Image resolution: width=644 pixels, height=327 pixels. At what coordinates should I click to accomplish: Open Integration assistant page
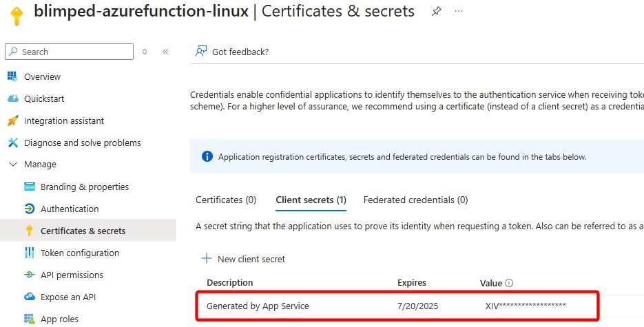[64, 121]
